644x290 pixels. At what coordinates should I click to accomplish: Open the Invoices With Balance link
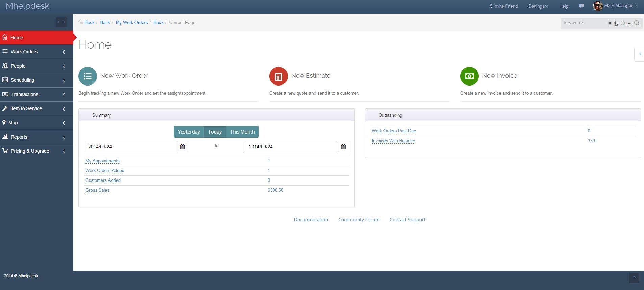tap(393, 141)
